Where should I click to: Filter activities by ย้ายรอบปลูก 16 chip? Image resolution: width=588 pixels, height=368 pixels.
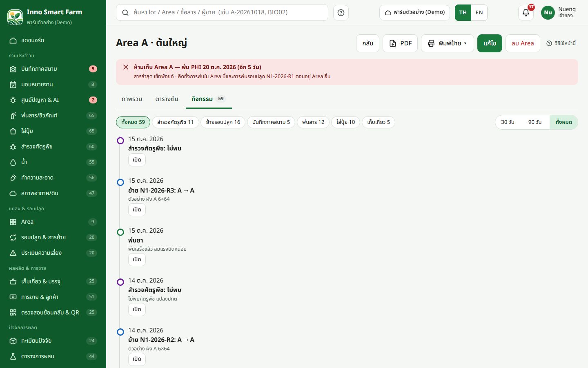pyautogui.click(x=223, y=122)
